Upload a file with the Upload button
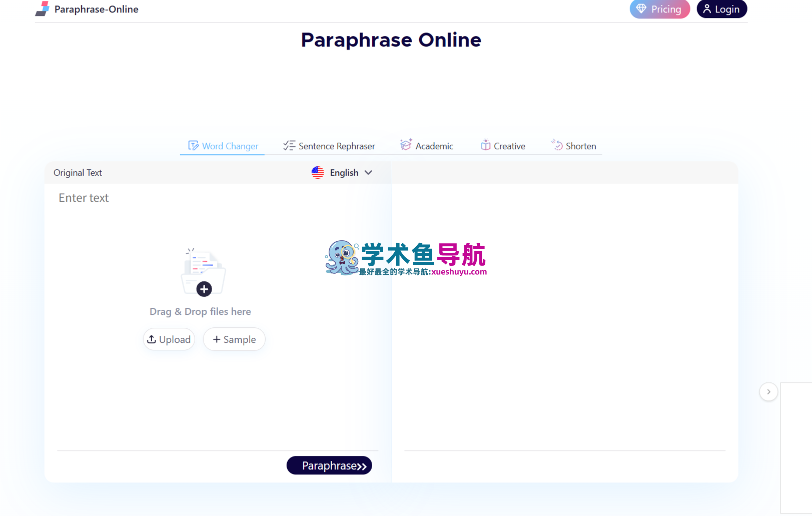The image size is (812, 516). coord(169,339)
